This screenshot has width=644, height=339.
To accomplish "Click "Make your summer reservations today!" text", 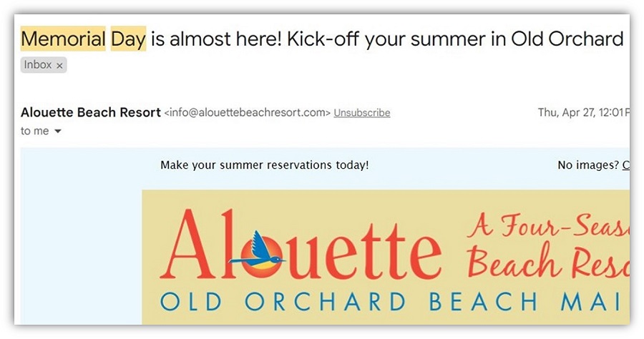I will pyautogui.click(x=265, y=165).
